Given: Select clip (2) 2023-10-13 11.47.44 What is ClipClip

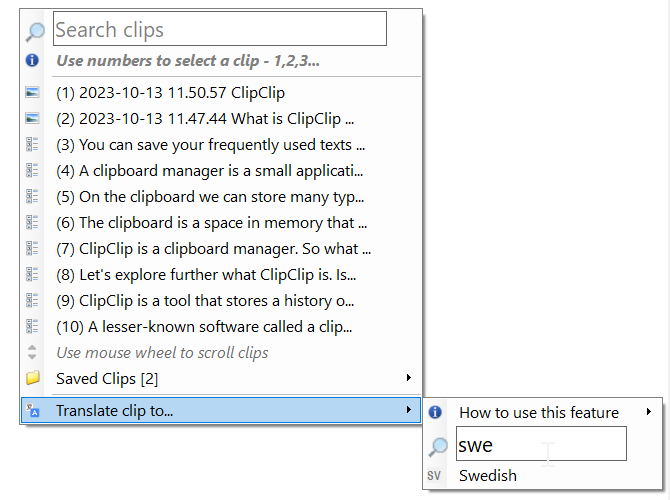Looking at the screenshot, I should (221, 119).
